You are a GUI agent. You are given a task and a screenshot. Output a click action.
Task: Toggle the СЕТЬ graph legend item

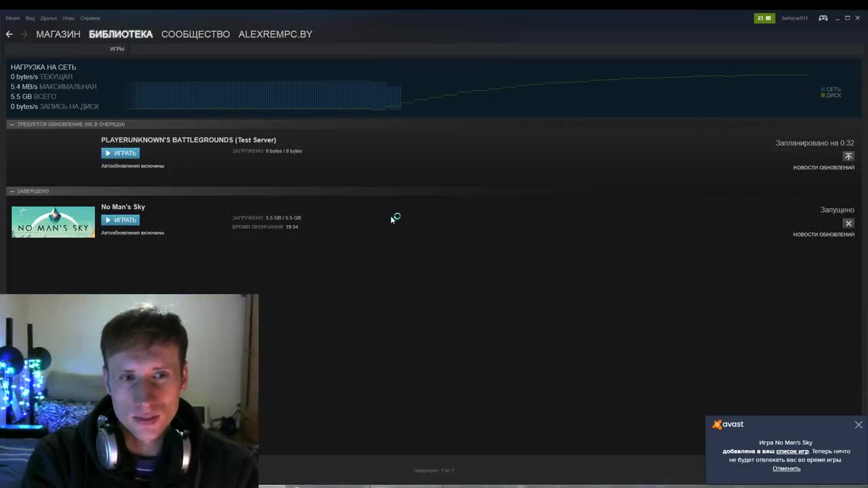(x=831, y=89)
